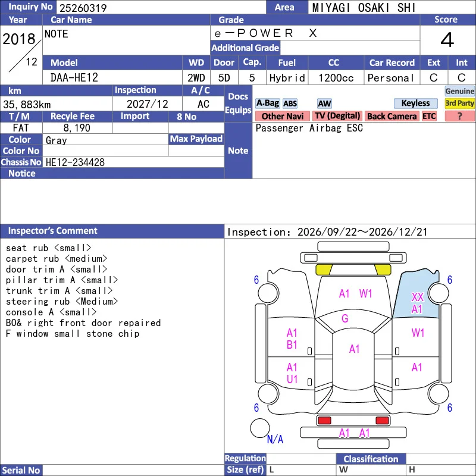
Task: Click the Other Navi badge
Action: coord(282,116)
